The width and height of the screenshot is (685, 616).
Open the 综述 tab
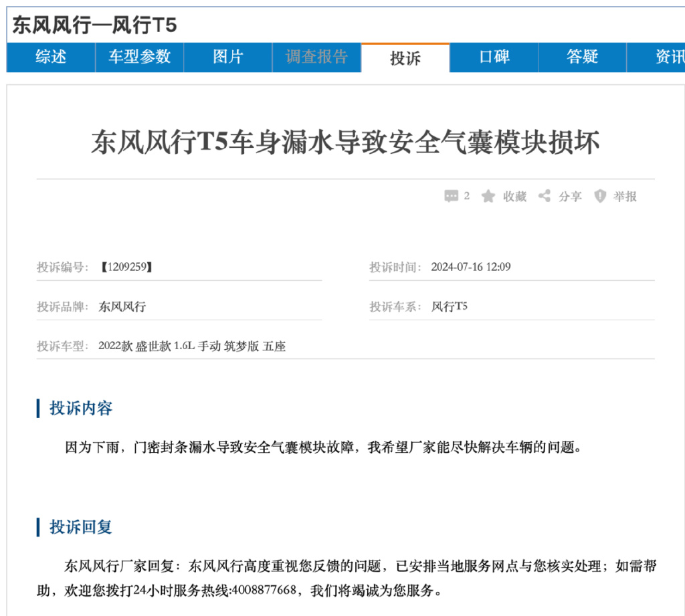click(51, 58)
